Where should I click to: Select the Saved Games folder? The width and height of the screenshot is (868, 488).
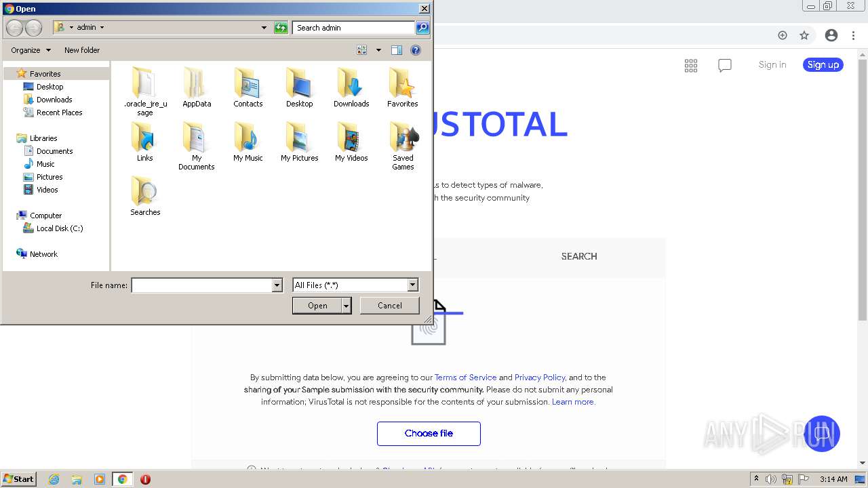pos(403,145)
